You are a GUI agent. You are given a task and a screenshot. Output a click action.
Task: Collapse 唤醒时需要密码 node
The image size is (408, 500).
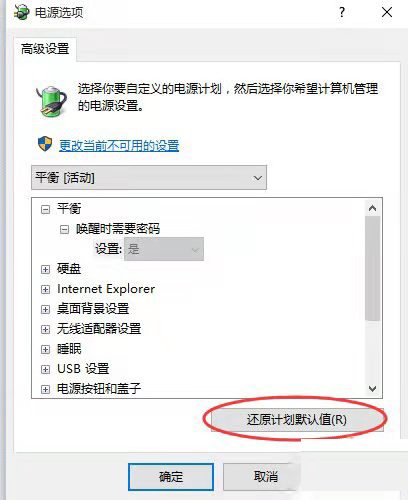coord(64,229)
